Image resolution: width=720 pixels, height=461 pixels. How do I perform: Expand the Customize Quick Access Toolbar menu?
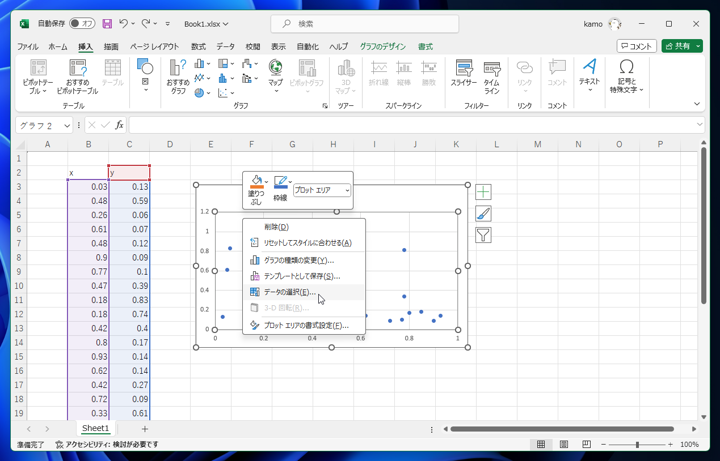[168, 24]
